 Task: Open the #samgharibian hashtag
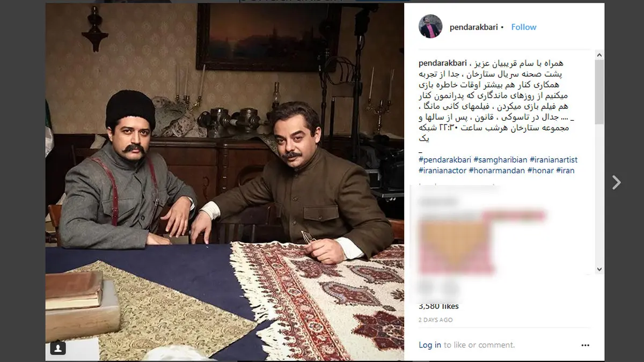[x=499, y=160]
